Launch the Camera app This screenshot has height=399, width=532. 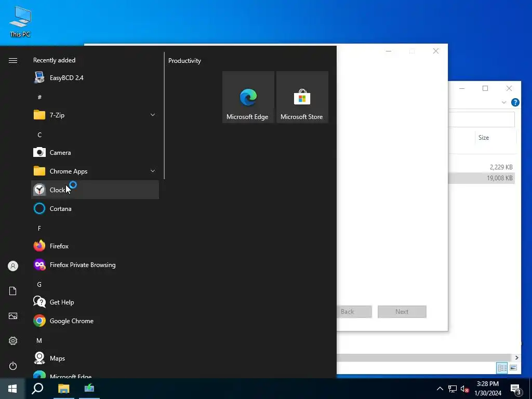tap(95, 152)
